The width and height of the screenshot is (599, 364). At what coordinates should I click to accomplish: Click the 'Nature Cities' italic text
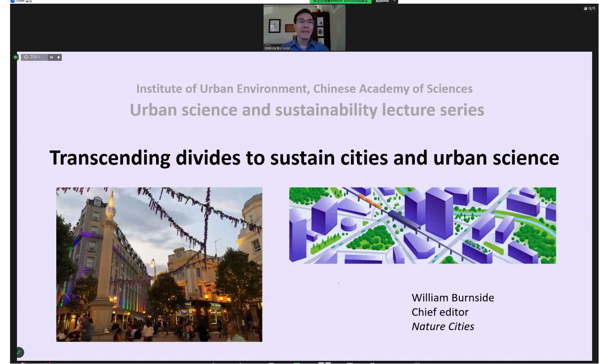(443, 327)
